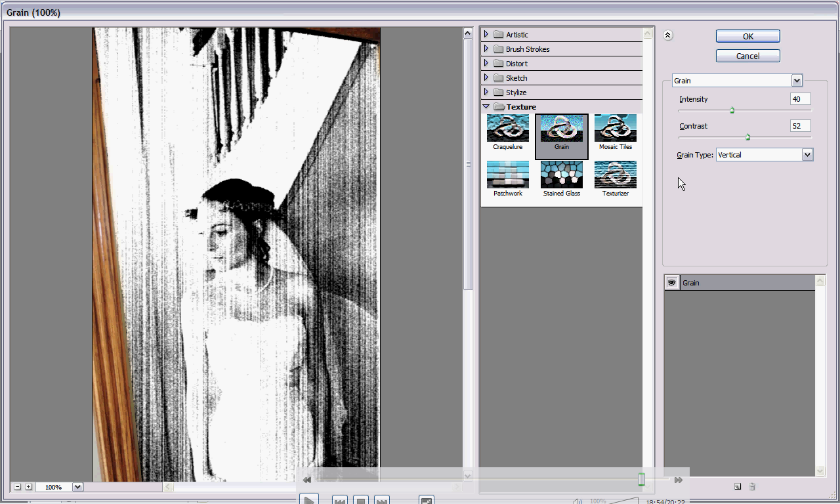Image resolution: width=840 pixels, height=504 pixels.
Task: Click the Contrast value field
Action: tap(800, 125)
